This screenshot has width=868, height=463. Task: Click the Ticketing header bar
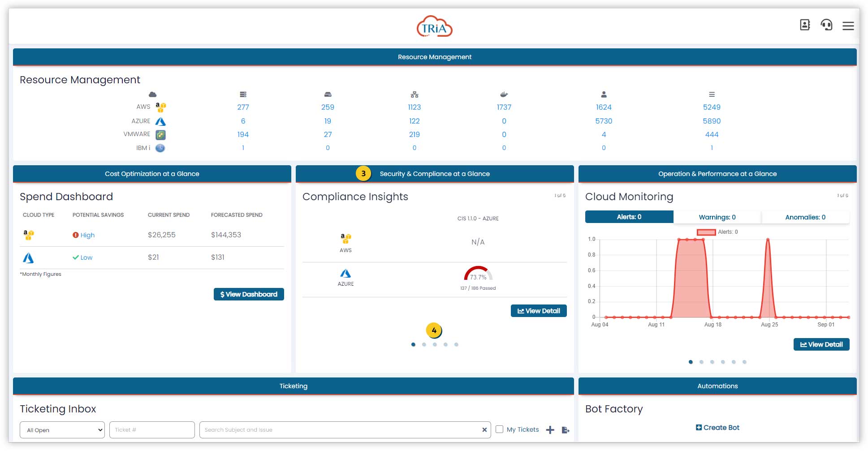pos(294,386)
